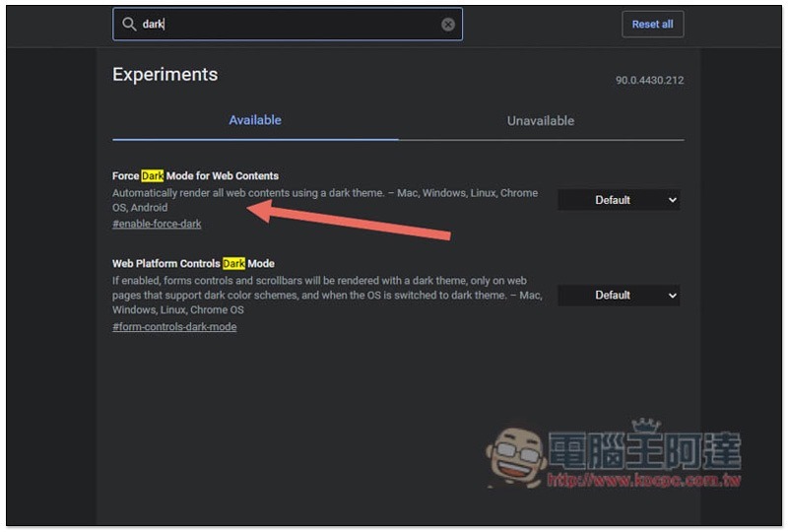Click the Chinese watermark text beside logo

pyautogui.click(x=645, y=450)
